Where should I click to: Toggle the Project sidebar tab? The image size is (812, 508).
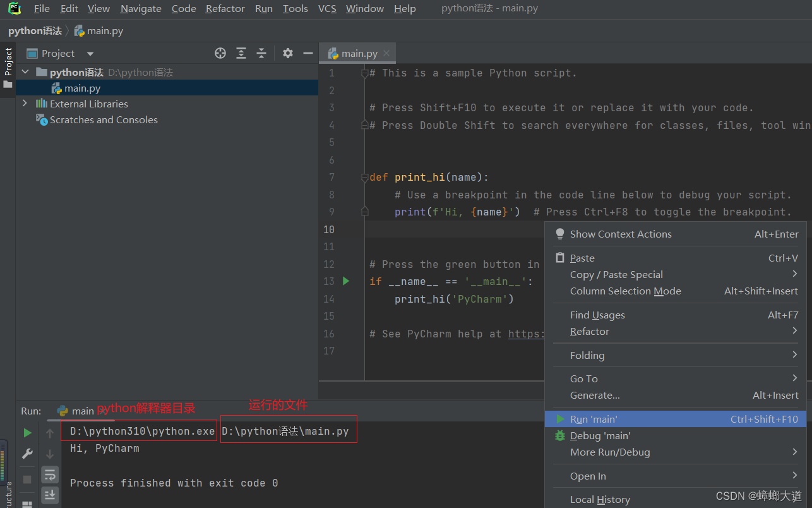coord(8,61)
